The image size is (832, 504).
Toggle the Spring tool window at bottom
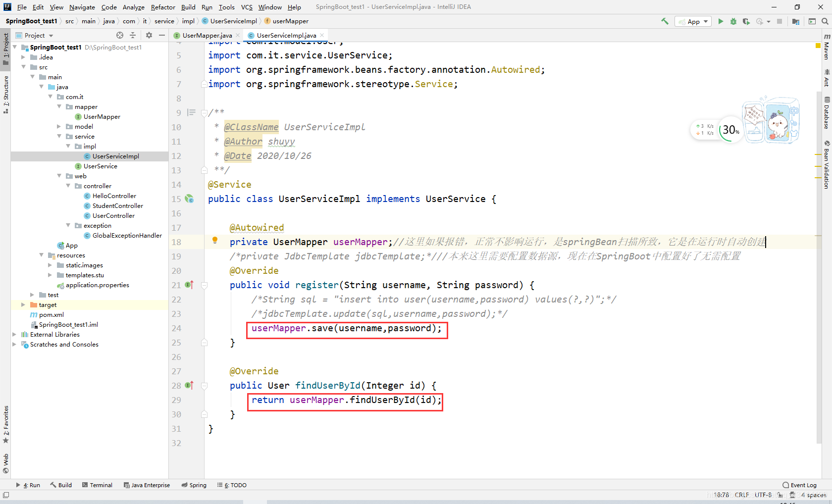tap(194, 485)
